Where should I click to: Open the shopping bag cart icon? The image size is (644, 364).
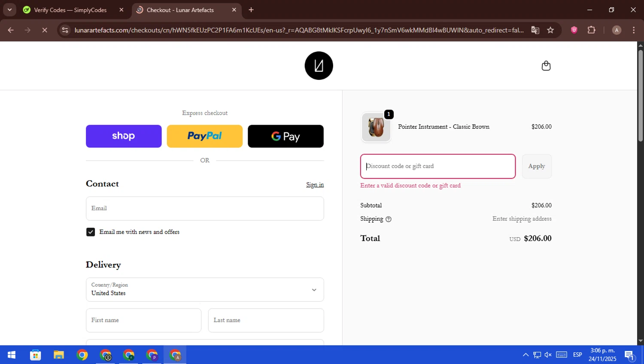(546, 66)
